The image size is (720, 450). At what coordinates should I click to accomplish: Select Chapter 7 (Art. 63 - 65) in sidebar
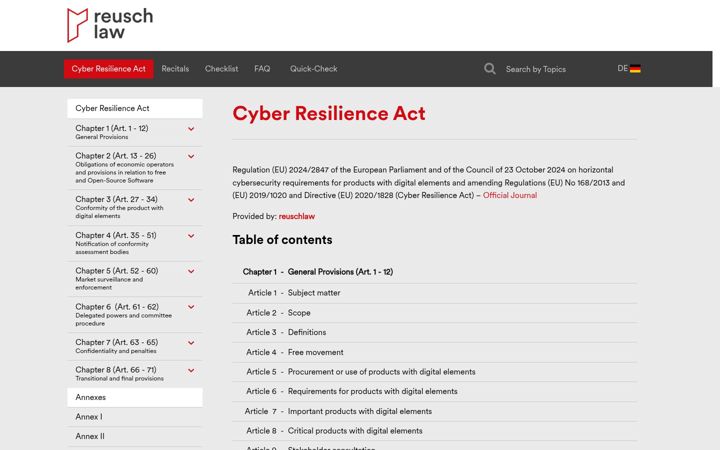(117, 343)
